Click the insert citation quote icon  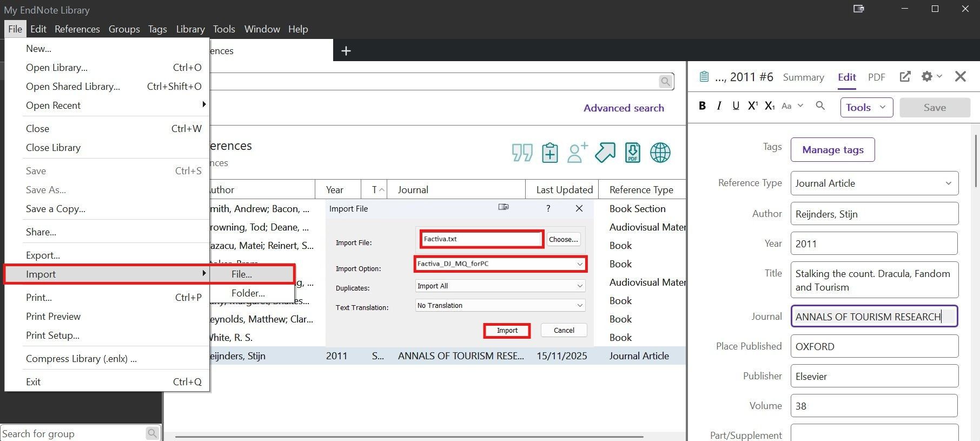pyautogui.click(x=522, y=153)
